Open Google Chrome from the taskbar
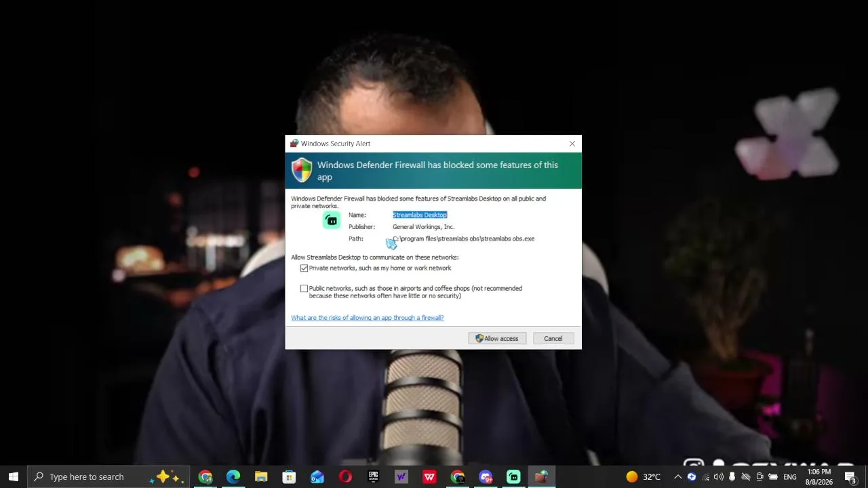Screen dimensions: 868x488 click(205, 476)
